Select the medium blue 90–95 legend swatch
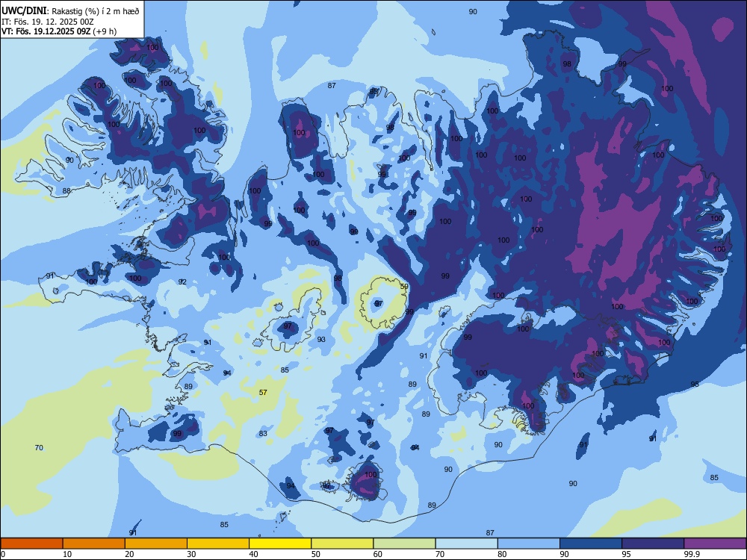 point(591,544)
